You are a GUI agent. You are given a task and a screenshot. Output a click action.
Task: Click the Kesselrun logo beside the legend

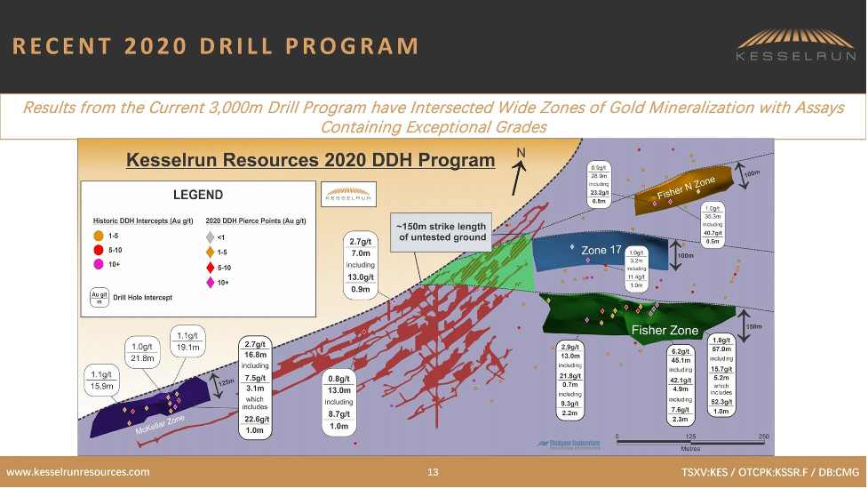[x=349, y=195]
